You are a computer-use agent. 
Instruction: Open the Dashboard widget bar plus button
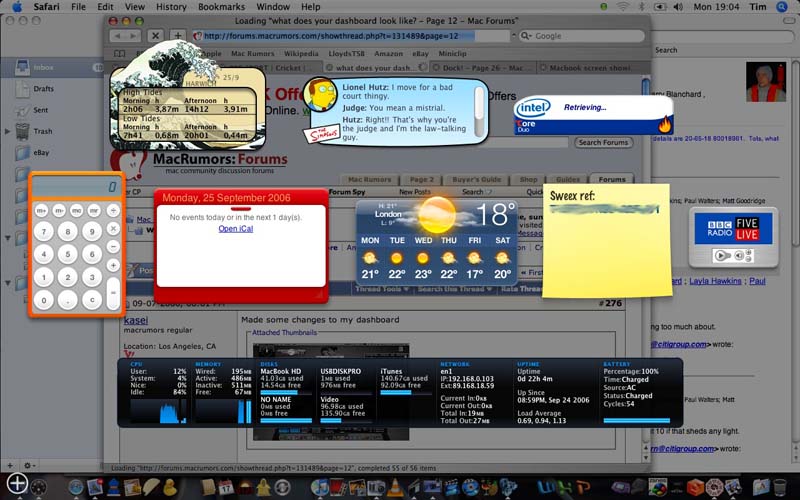[17, 483]
